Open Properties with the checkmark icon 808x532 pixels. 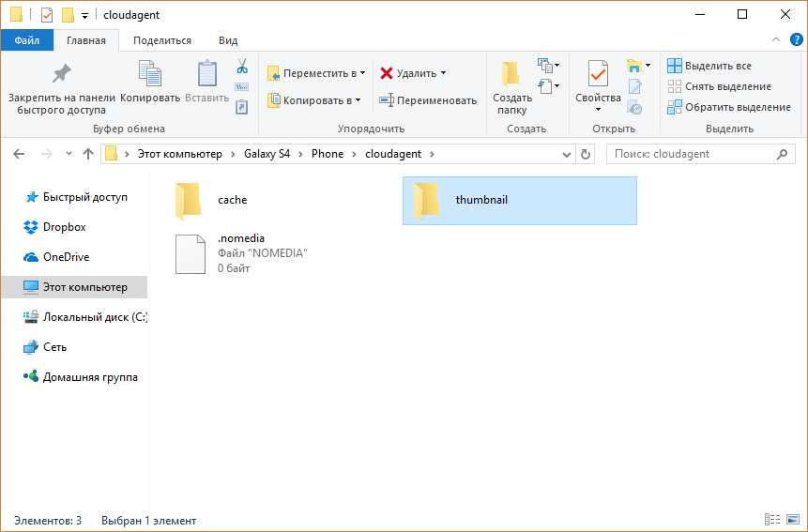coord(598,74)
